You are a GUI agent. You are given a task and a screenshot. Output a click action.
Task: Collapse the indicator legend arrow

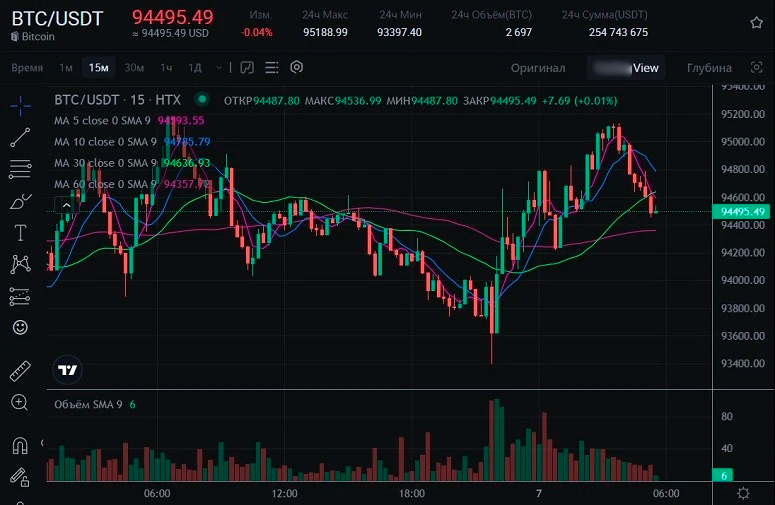[x=67, y=205]
